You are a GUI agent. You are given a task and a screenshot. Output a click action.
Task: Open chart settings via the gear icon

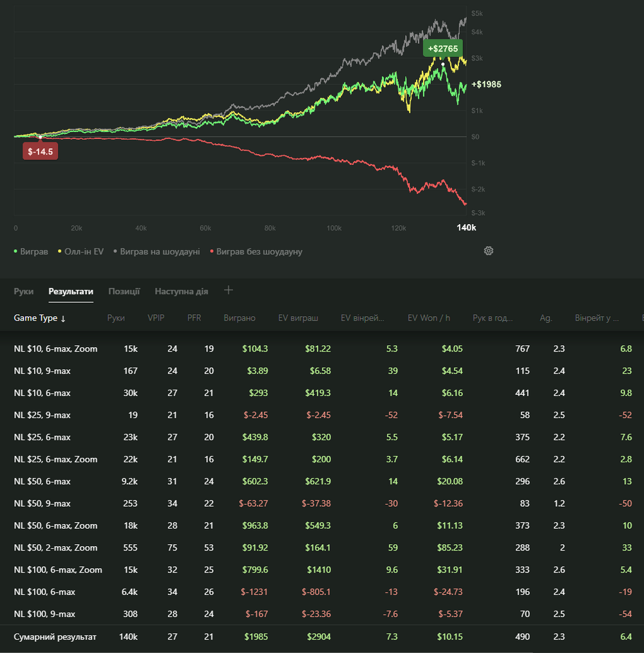(488, 251)
